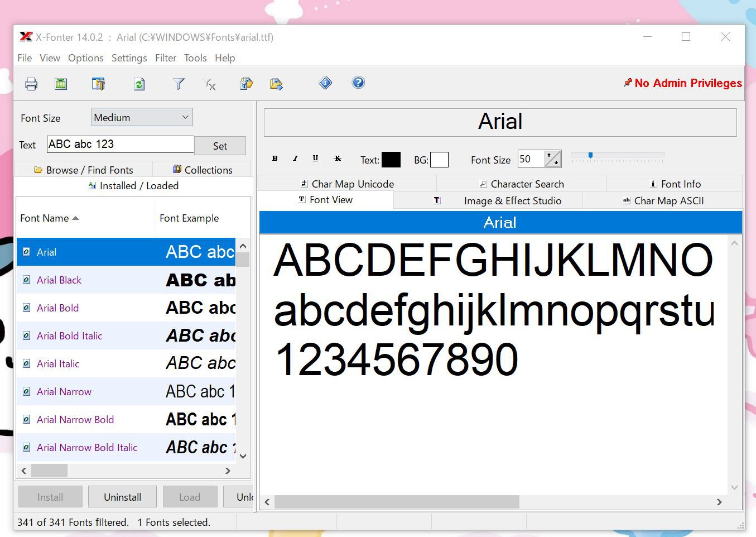
Task: Click the green table list icon
Action: point(61,84)
